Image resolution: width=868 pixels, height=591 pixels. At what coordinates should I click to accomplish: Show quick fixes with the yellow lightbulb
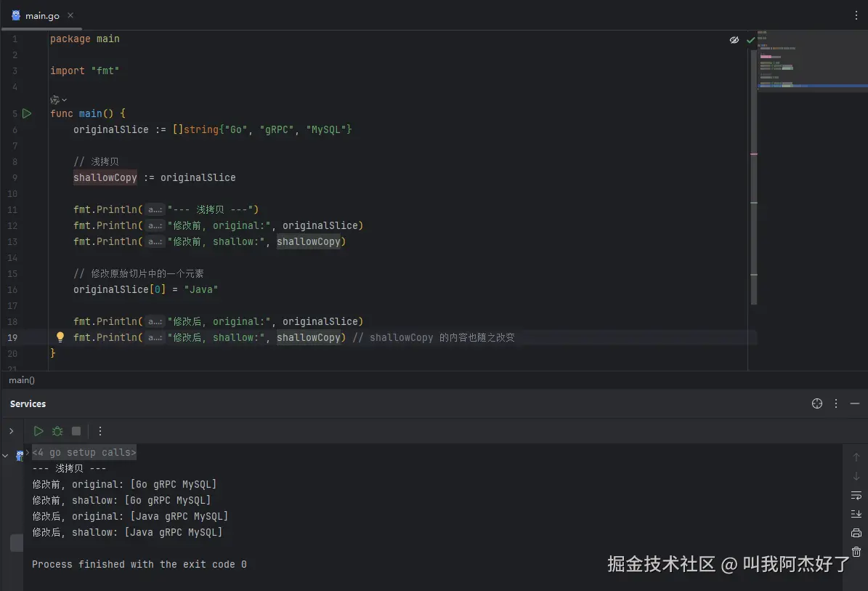tap(60, 337)
